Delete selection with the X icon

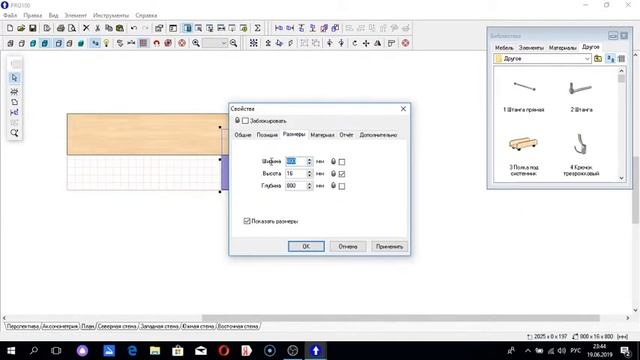(x=86, y=28)
